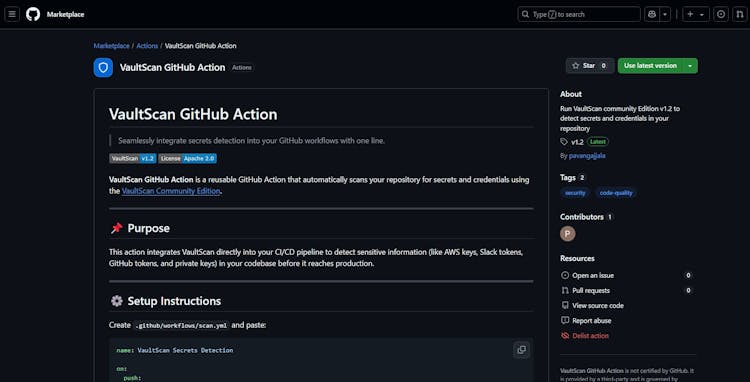The height and width of the screenshot is (382, 750).
Task: Click the Marketplace header title
Action: [66, 14]
